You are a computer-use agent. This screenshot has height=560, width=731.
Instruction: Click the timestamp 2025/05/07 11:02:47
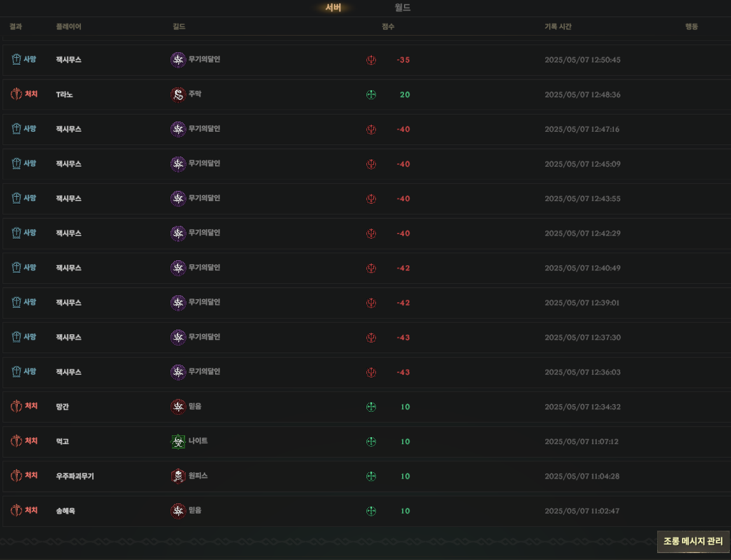point(582,511)
